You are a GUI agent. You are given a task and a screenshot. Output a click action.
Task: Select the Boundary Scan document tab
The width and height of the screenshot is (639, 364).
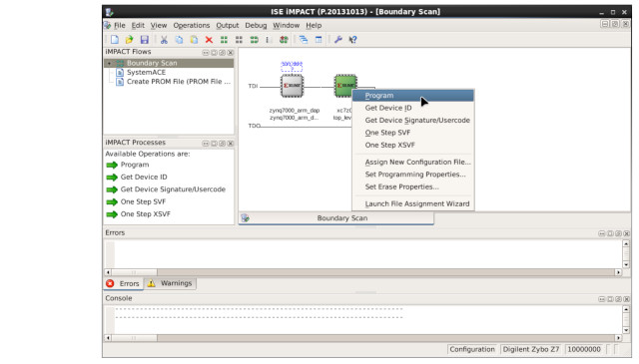336,218
